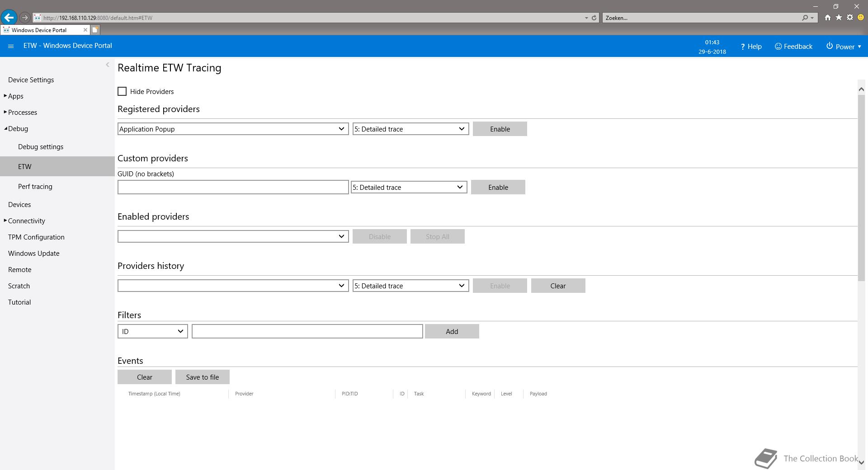The width and height of the screenshot is (868, 470).
Task: Open trace level dropdown for custom providers
Action: pos(409,187)
